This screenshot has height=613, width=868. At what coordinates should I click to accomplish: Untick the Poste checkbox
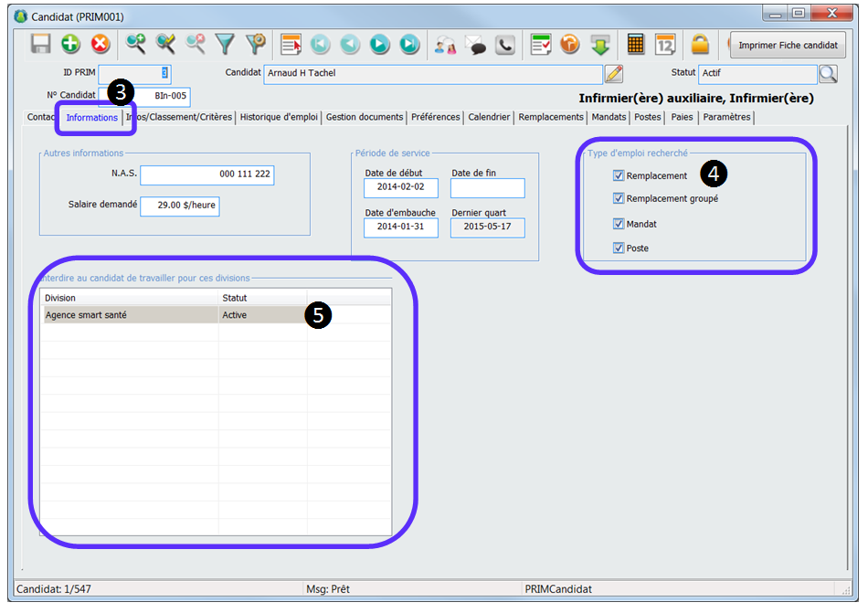pyautogui.click(x=619, y=248)
